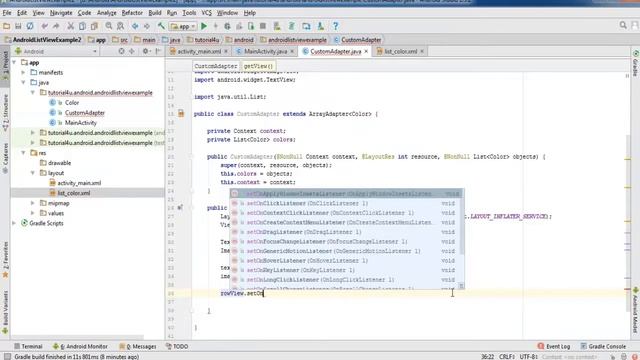640x360 pixels.
Task: Click the Debug app bug icon
Action: click(x=227, y=26)
